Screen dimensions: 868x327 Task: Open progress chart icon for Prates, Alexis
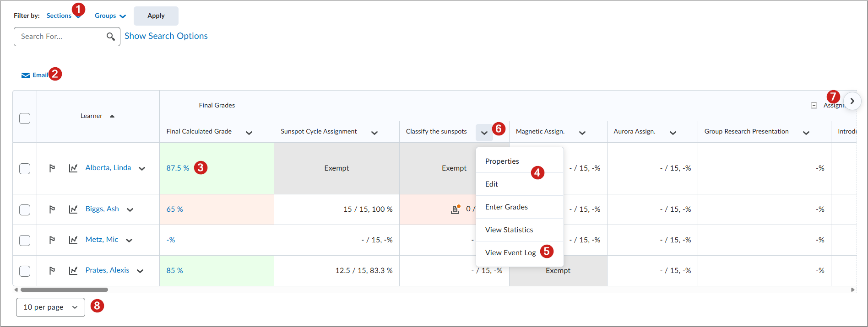tap(73, 271)
